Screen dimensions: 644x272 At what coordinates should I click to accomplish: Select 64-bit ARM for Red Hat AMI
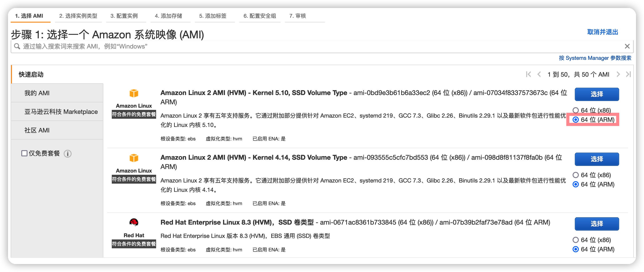pyautogui.click(x=575, y=249)
